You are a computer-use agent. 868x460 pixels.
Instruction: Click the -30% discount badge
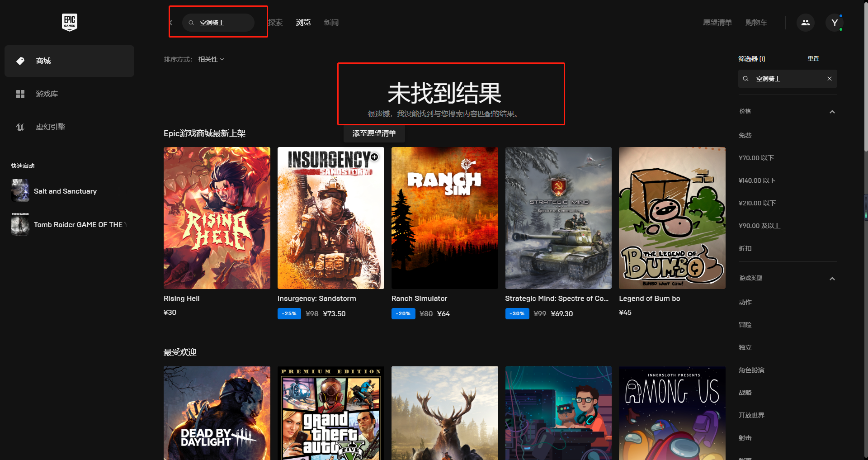point(517,313)
